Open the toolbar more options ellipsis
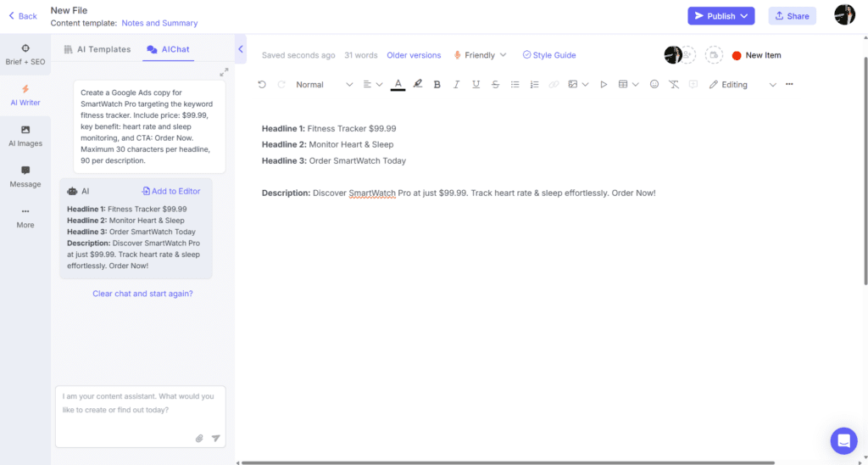 (789, 84)
